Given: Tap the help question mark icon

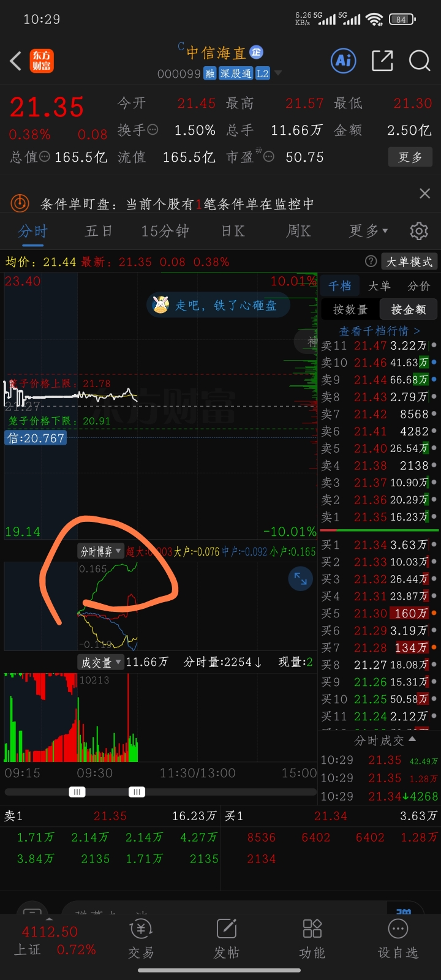Looking at the screenshot, I should [x=371, y=262].
